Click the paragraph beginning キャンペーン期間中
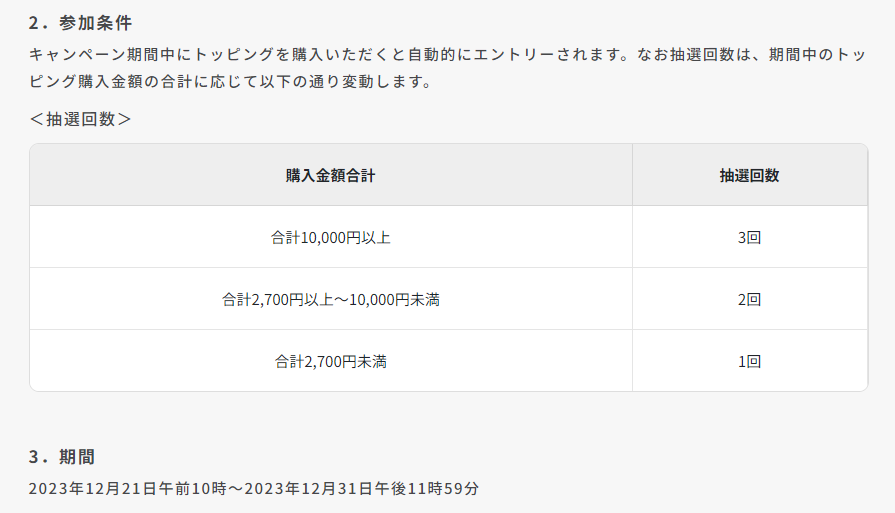 [448, 68]
